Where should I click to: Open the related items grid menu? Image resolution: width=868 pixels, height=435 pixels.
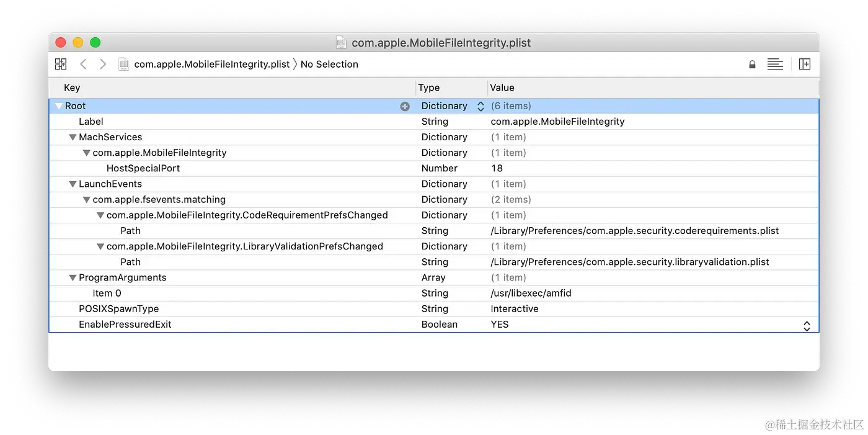[x=61, y=64]
